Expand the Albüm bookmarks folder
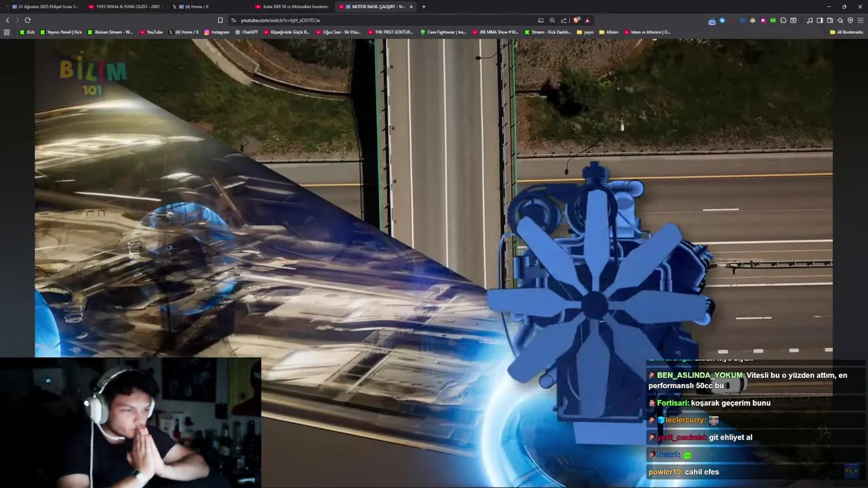 (x=608, y=32)
